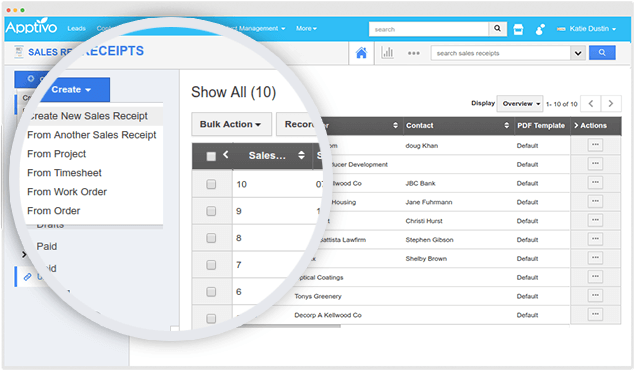
Task: Go to the previous page arrow
Action: [591, 104]
